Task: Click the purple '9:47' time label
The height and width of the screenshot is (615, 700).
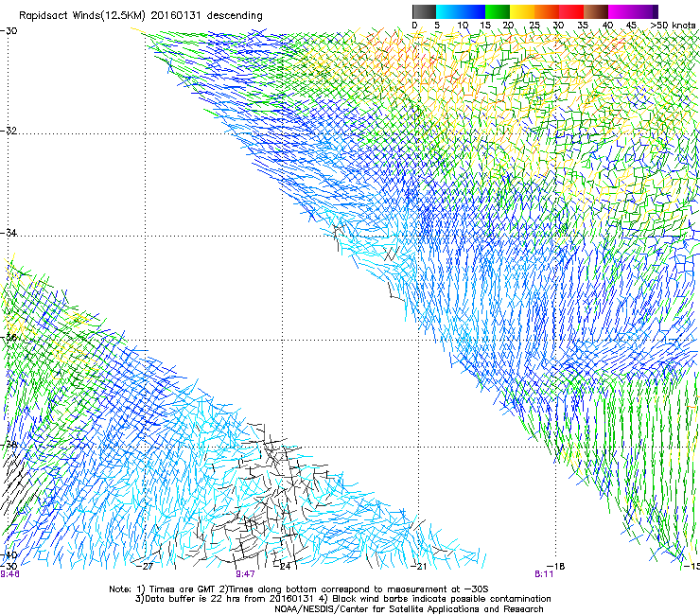Action: pyautogui.click(x=245, y=574)
